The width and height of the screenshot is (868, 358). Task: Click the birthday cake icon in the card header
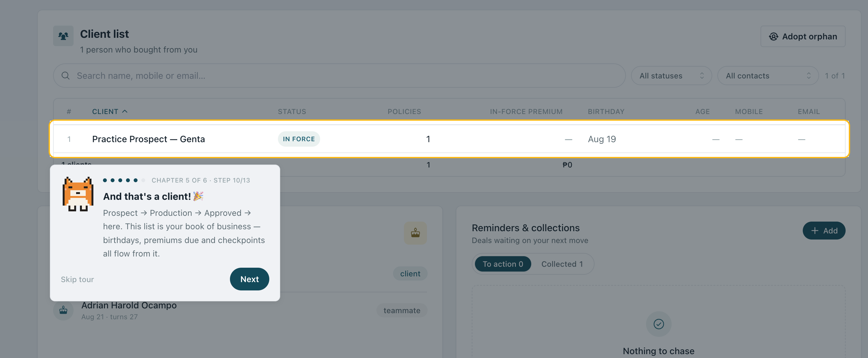[415, 233]
